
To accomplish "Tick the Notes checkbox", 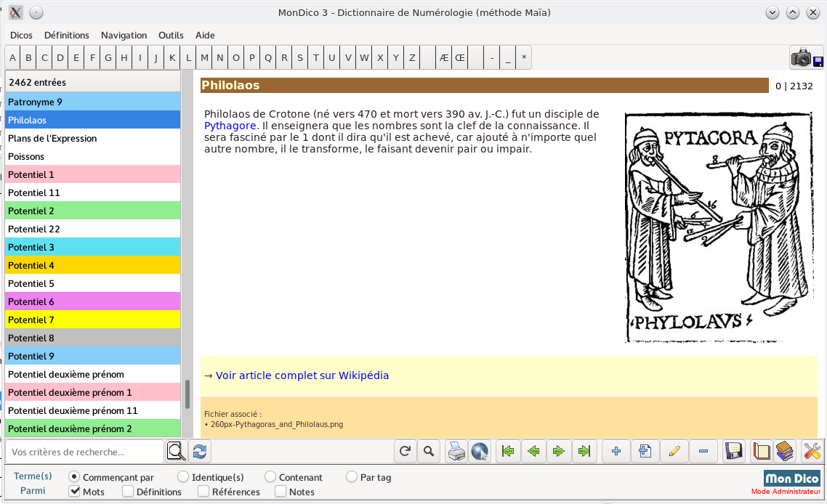I will (x=281, y=492).
